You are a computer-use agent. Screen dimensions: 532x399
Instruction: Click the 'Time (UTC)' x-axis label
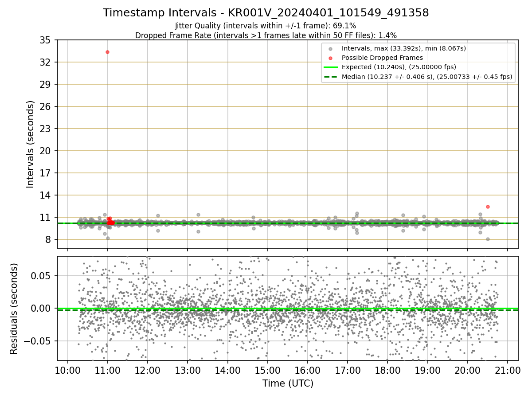[288, 383]
